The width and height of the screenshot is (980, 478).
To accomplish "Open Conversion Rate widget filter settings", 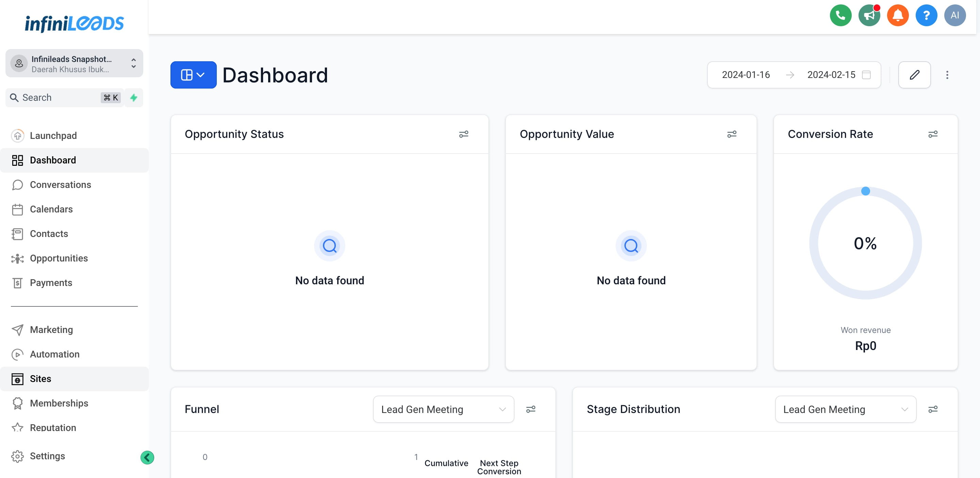I will 932,134.
